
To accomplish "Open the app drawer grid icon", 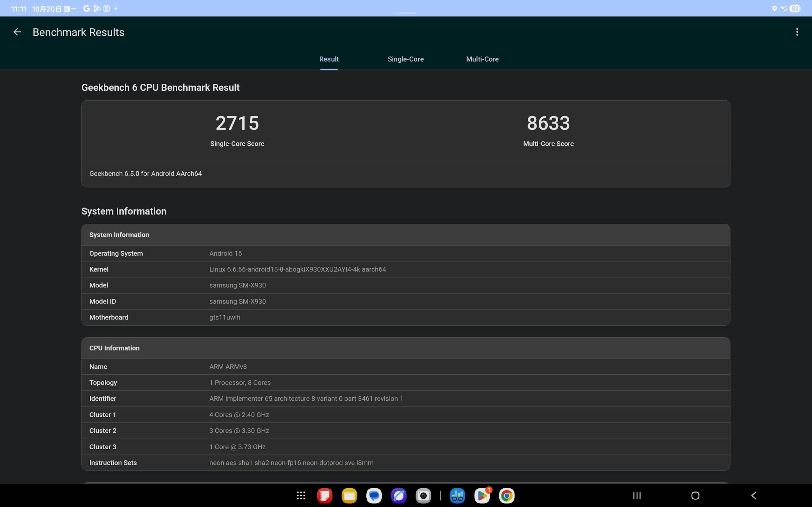I will pos(301,495).
